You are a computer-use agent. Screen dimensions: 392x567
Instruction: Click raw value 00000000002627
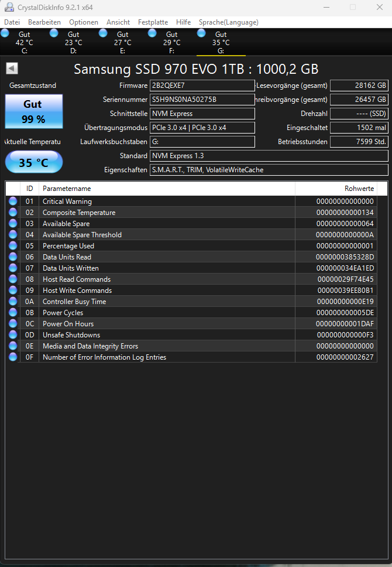[x=345, y=357]
